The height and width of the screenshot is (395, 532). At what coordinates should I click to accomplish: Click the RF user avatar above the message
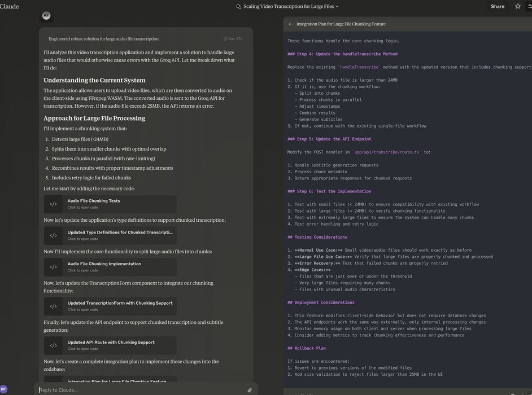point(46,16)
